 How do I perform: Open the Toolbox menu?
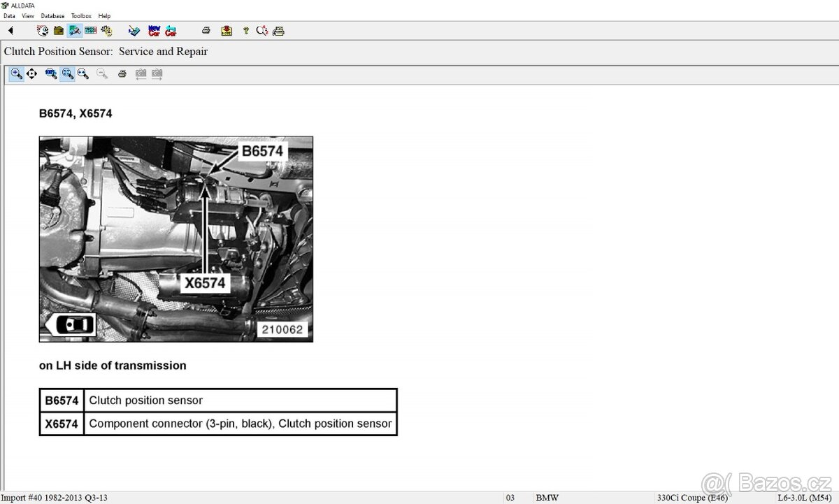click(x=81, y=15)
